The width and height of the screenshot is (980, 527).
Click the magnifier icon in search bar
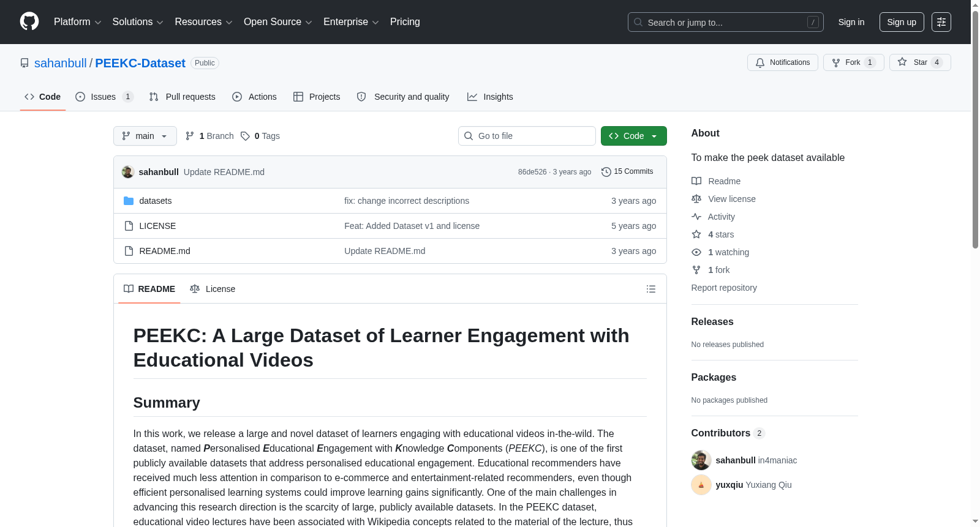point(638,22)
